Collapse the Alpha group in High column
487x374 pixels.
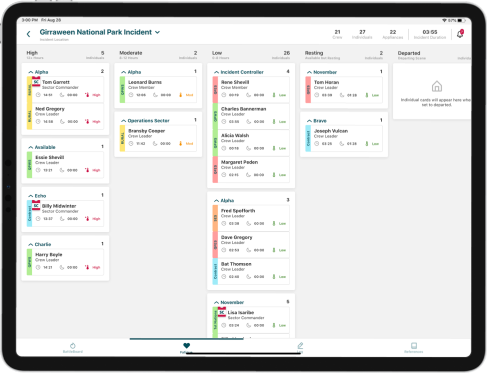click(31, 72)
